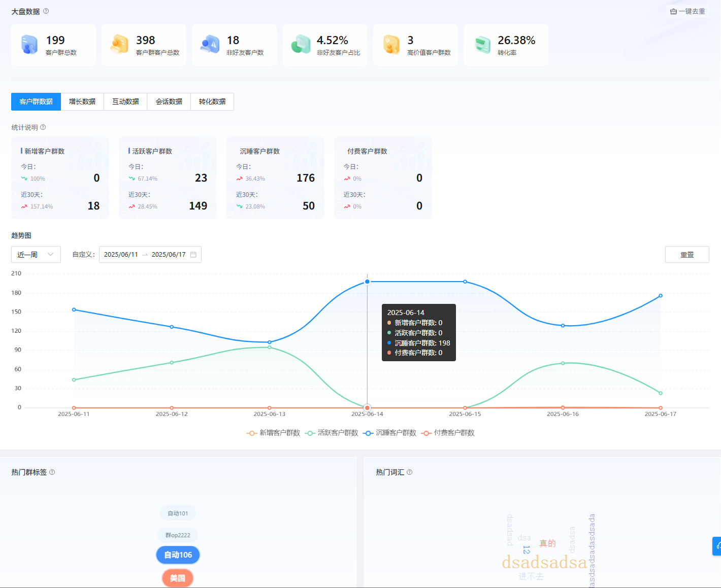This screenshot has width=721, height=588.
Task: Open the 近一周 time range dropdown
Action: (36, 255)
